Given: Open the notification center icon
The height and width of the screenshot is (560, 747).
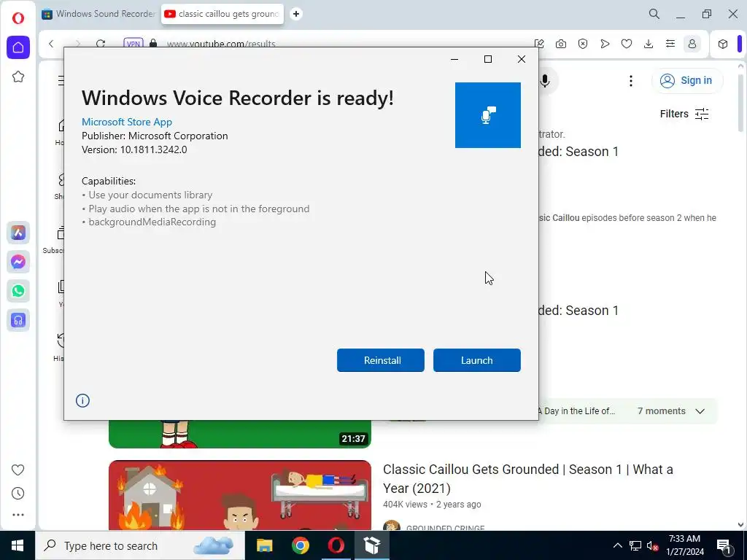Looking at the screenshot, I should [x=724, y=545].
